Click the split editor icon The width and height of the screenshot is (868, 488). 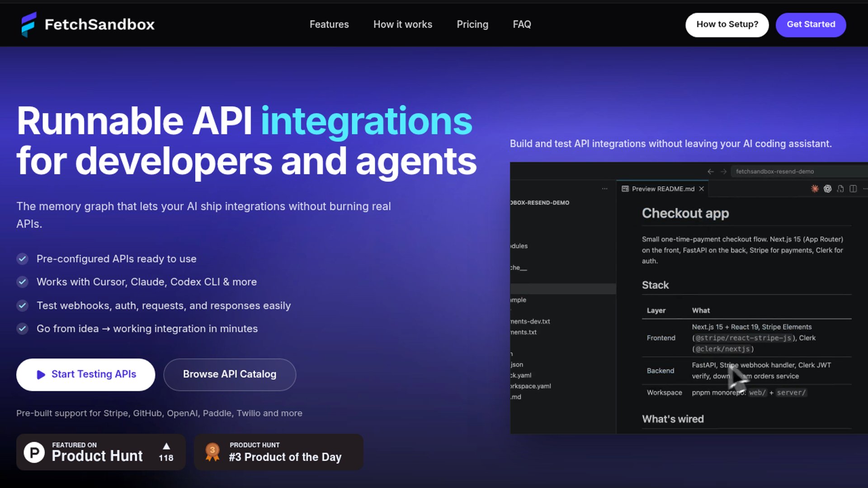pyautogui.click(x=853, y=189)
